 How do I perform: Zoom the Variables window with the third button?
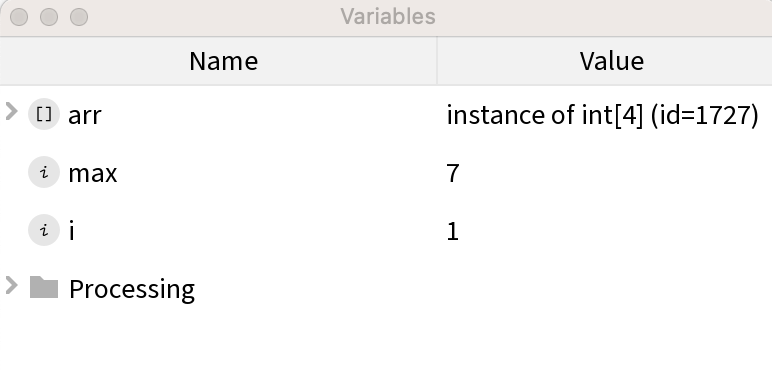click(79, 17)
